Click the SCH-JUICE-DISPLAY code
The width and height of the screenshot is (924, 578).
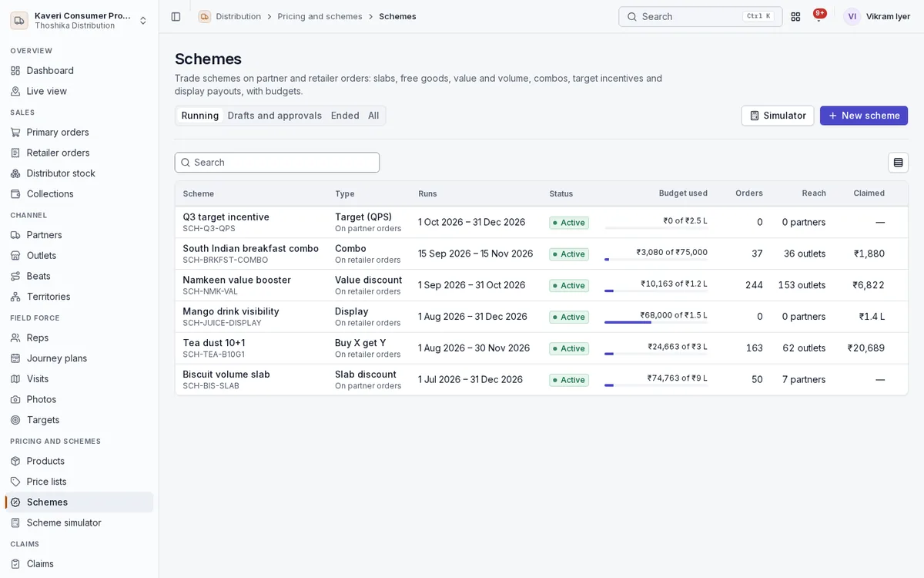click(222, 323)
